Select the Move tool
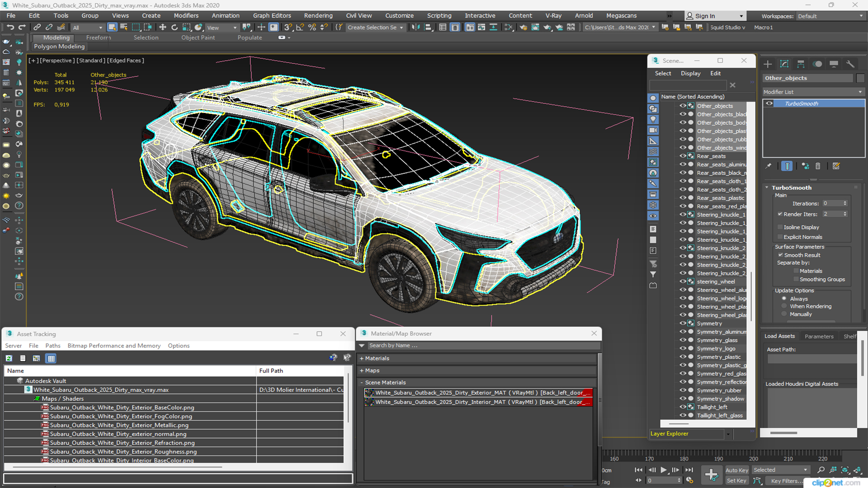 tap(163, 28)
